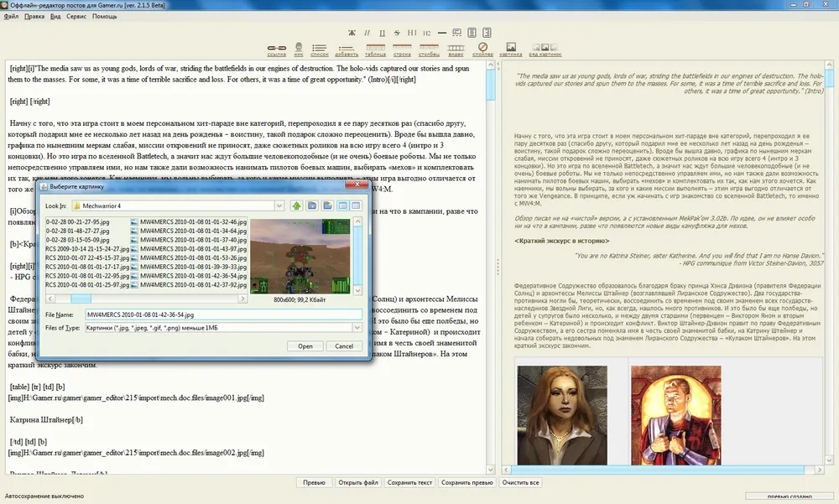Click into the File Name input field
Image resolution: width=839 pixels, height=504 pixels.
click(221, 314)
